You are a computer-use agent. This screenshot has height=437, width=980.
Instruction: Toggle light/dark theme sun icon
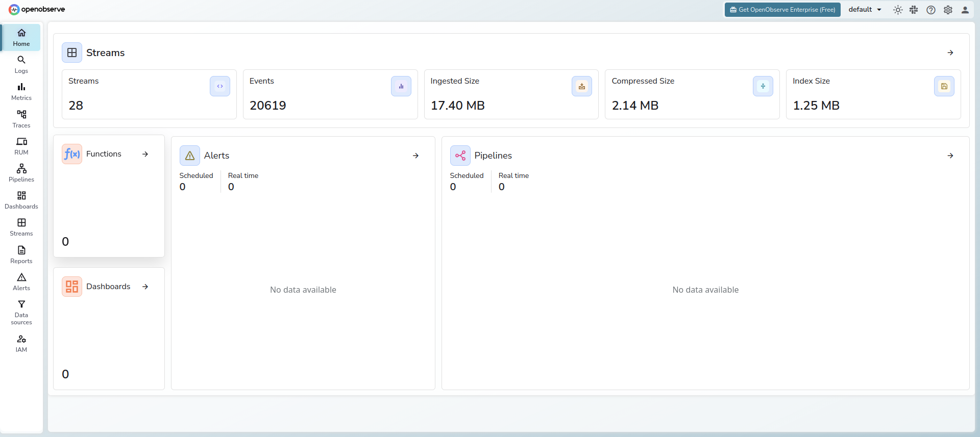(x=898, y=10)
